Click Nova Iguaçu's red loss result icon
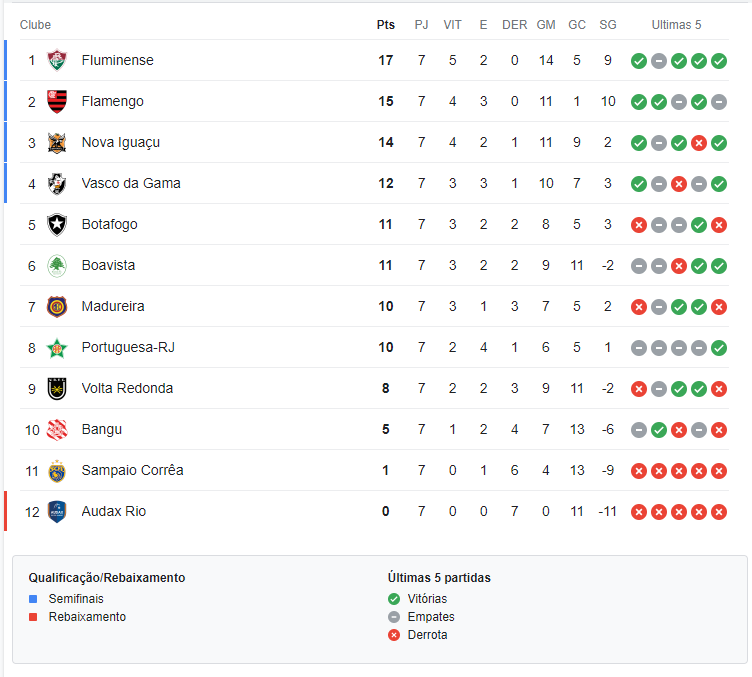752x677 pixels. (x=699, y=143)
